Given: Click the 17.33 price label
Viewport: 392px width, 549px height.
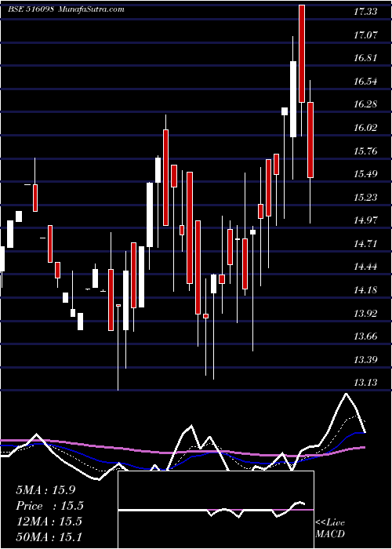Looking at the screenshot, I should 365,12.
